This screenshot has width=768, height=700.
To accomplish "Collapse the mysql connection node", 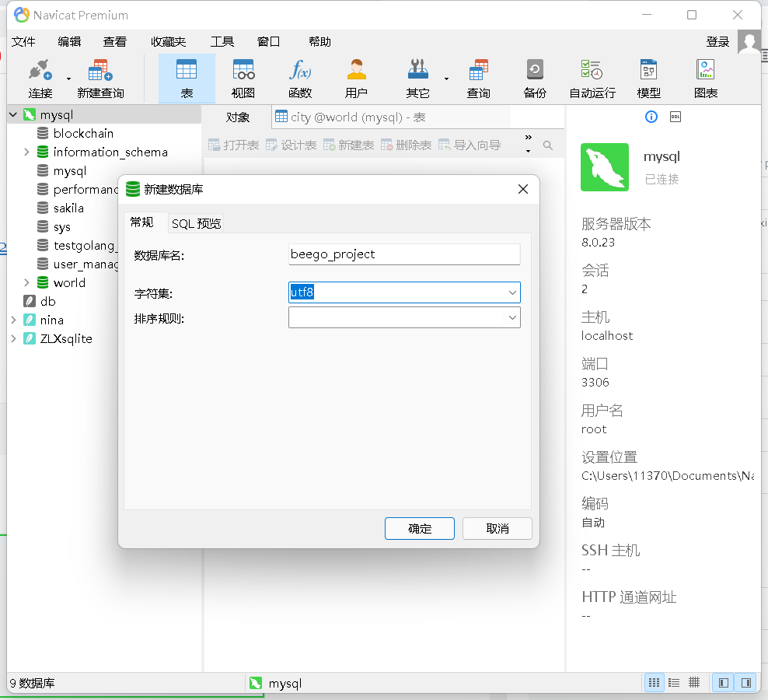I will pos(13,114).
